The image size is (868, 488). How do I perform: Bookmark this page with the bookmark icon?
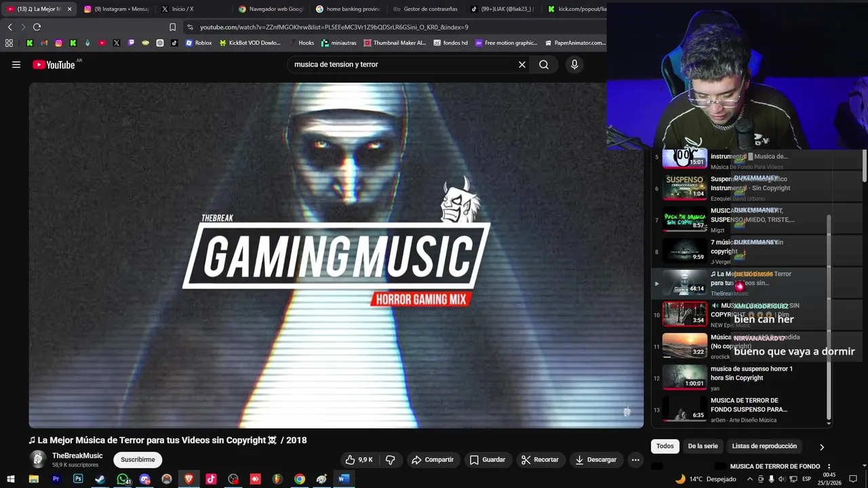coord(172,27)
